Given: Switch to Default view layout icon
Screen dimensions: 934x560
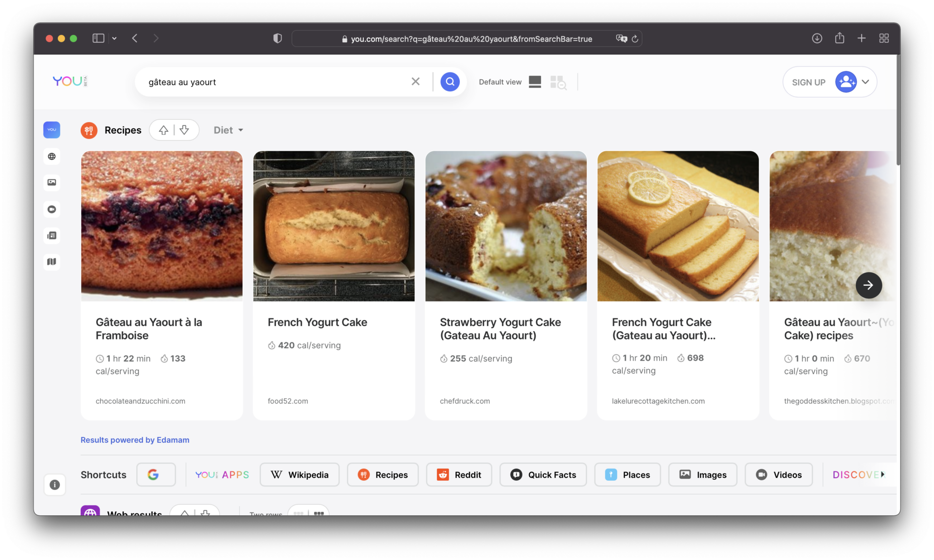Looking at the screenshot, I should pyautogui.click(x=535, y=82).
